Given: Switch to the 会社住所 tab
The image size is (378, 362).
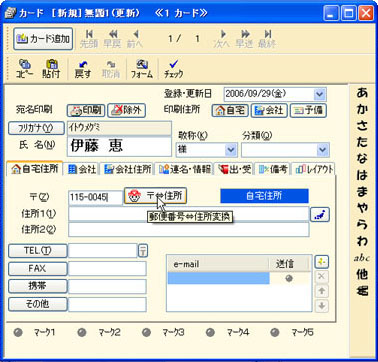Looking at the screenshot, I should [128, 169].
